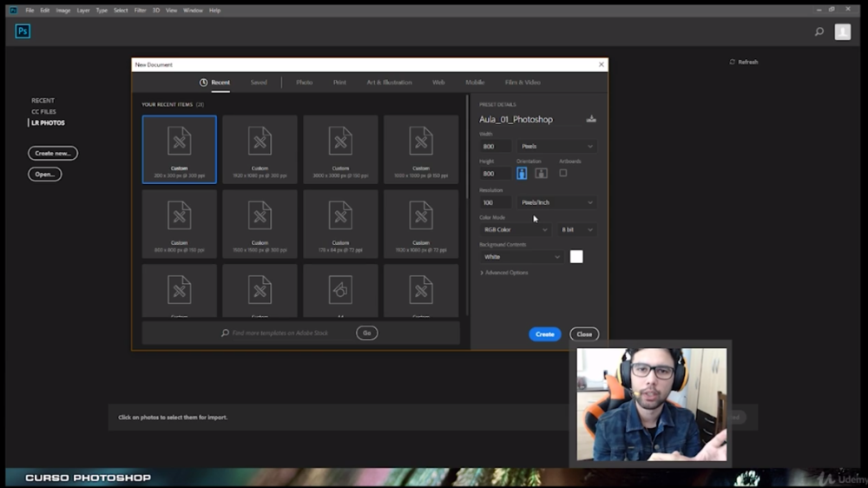Click the blue Create button
The width and height of the screenshot is (868, 488).
pos(545,334)
